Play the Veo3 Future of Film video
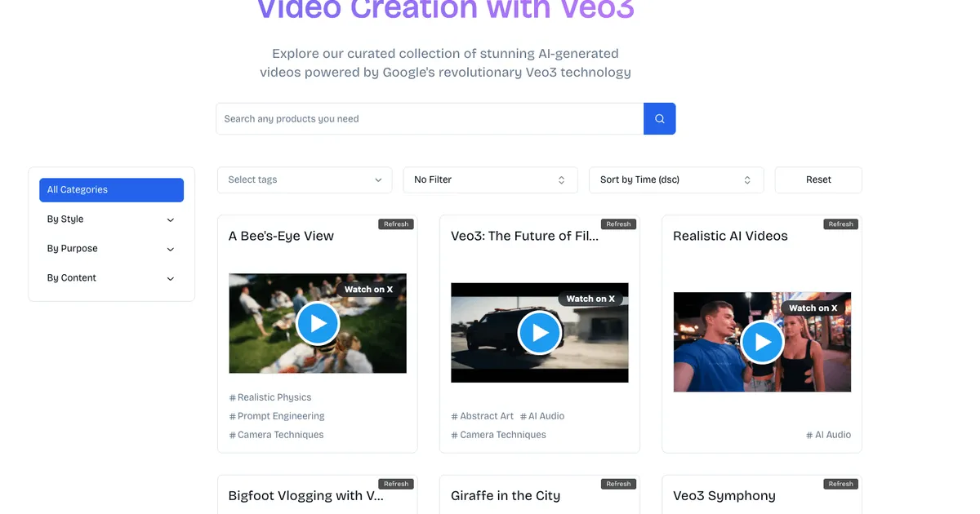 pyautogui.click(x=540, y=333)
